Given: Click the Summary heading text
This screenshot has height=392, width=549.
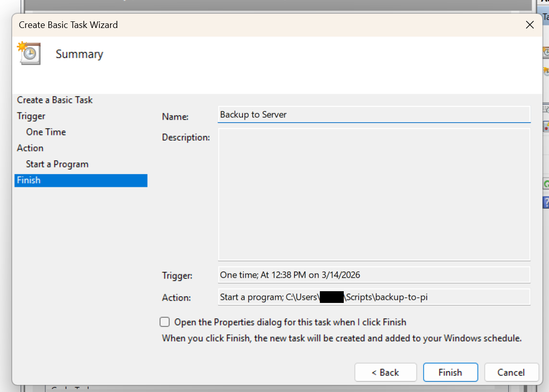Looking at the screenshot, I should [79, 54].
